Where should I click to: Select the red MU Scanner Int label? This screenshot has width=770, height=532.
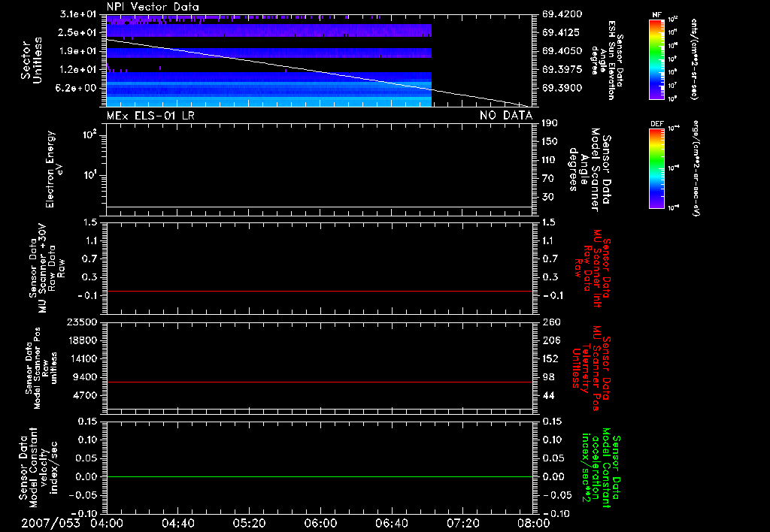pyautogui.click(x=593, y=268)
